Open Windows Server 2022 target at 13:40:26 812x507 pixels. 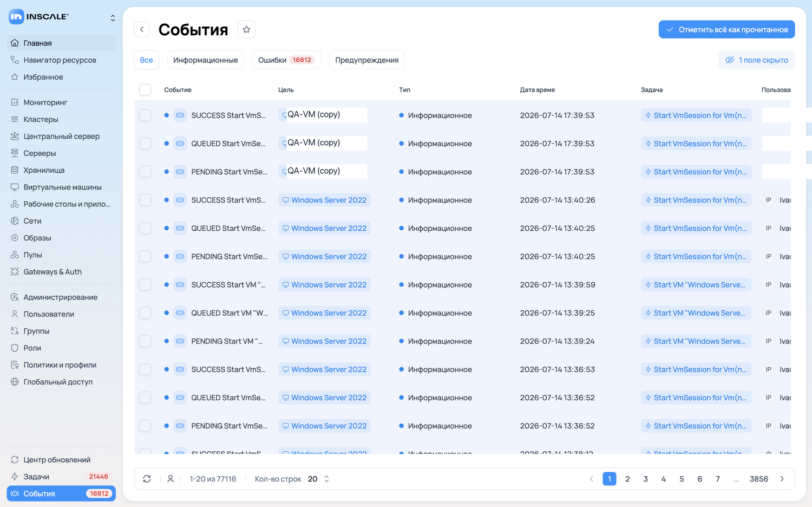[x=324, y=200]
